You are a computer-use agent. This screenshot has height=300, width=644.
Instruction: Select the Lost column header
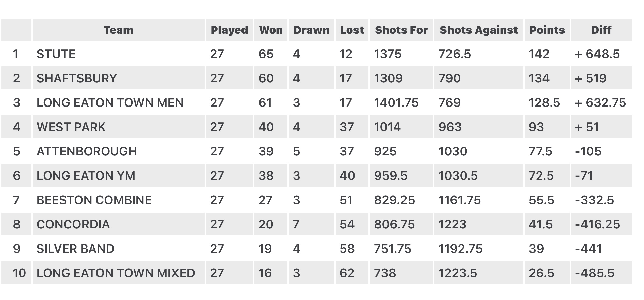click(352, 30)
